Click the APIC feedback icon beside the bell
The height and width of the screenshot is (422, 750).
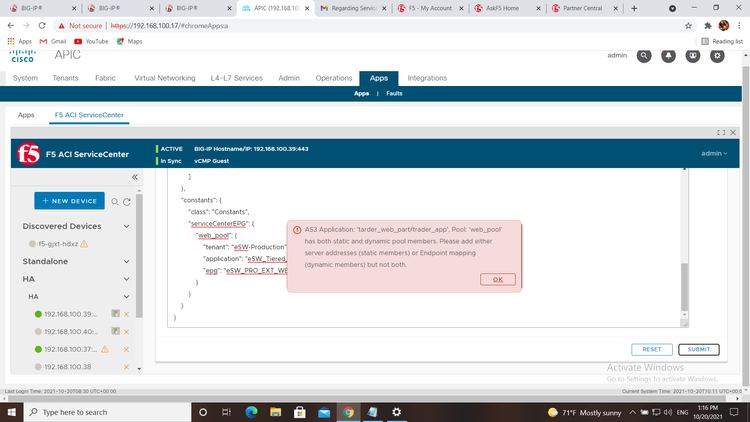[693, 56]
